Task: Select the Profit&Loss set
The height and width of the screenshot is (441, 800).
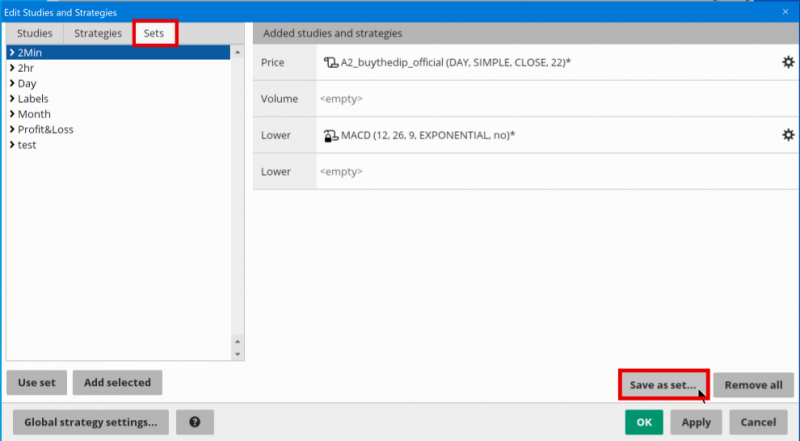Action: 45,129
